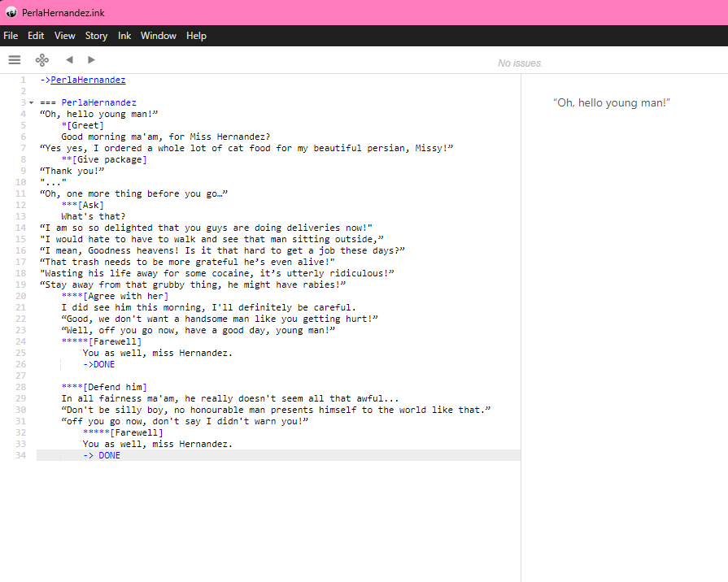This screenshot has width=728, height=582.
Task: Open the Edit menu
Action: [x=36, y=36]
